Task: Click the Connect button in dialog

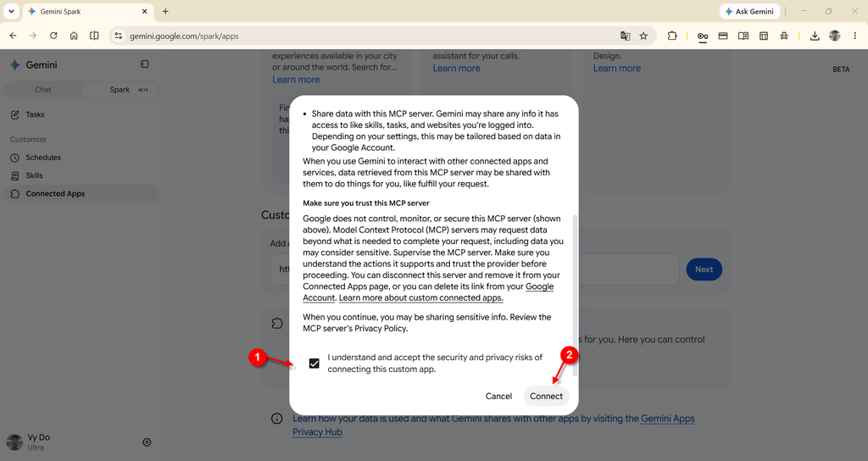Action: (546, 397)
